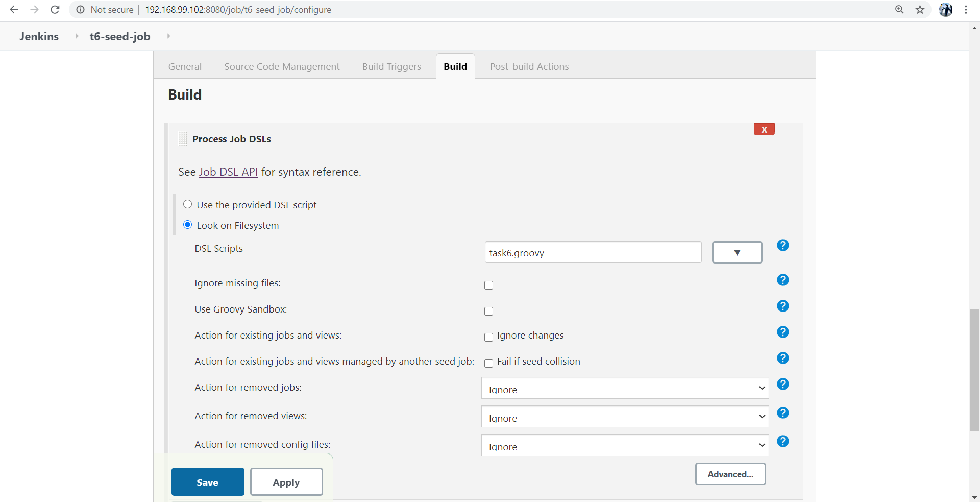The image size is (980, 502).
Task: Bookmark this page with the star icon
Action: tap(920, 9)
